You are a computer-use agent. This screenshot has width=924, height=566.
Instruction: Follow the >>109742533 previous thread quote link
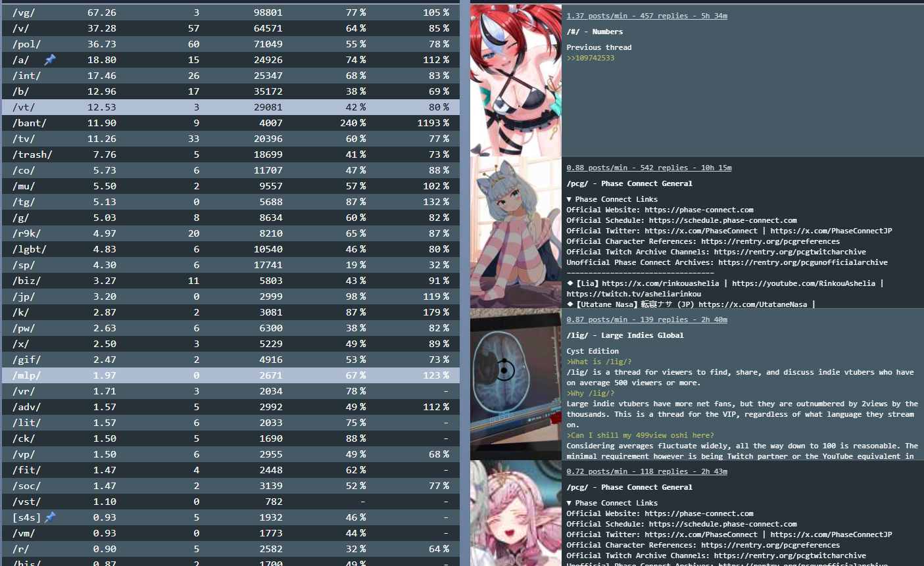[591, 58]
